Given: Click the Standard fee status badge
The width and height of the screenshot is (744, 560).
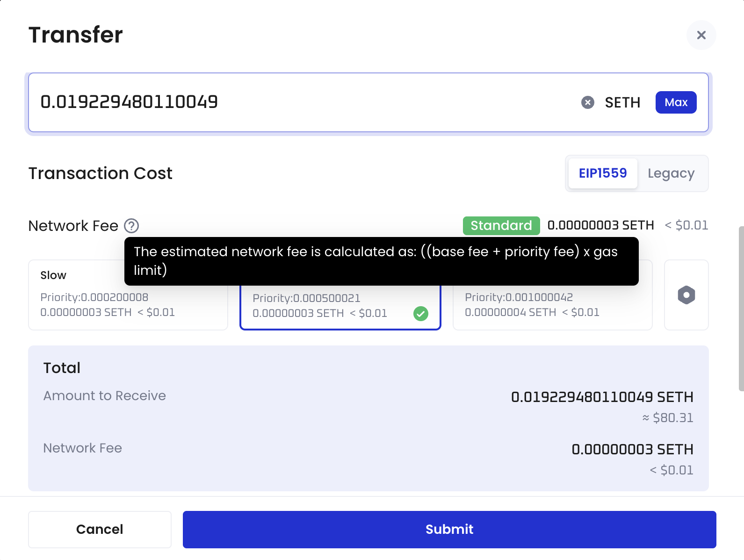Looking at the screenshot, I should (x=501, y=225).
